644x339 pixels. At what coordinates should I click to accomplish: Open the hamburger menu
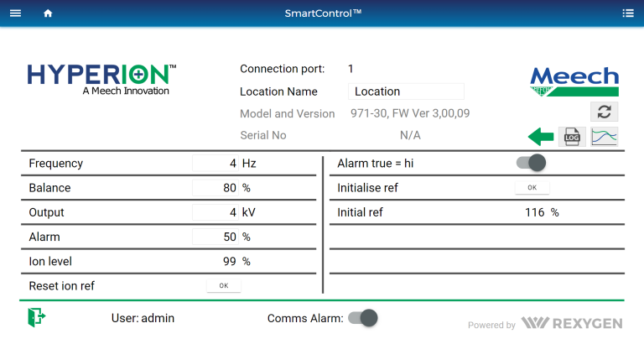click(x=15, y=13)
